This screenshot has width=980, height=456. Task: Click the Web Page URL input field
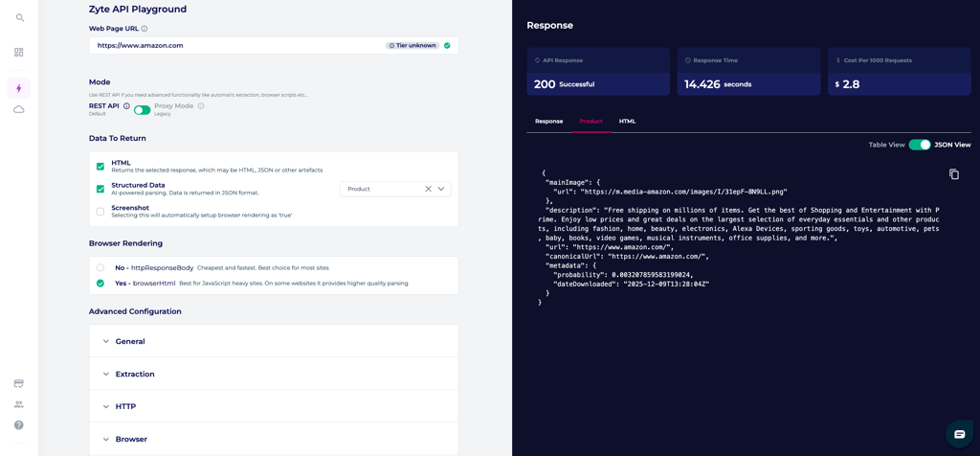(x=273, y=46)
